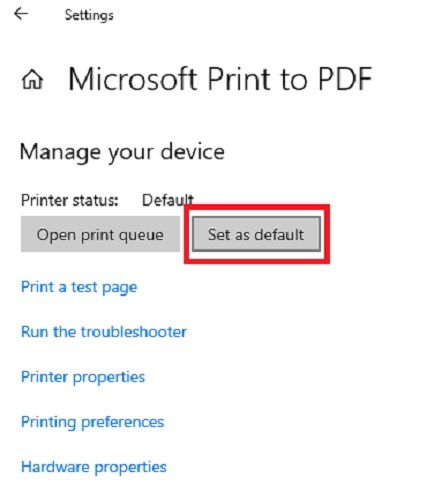Open Printer properties link
The width and height of the screenshot is (426, 500).
(83, 377)
